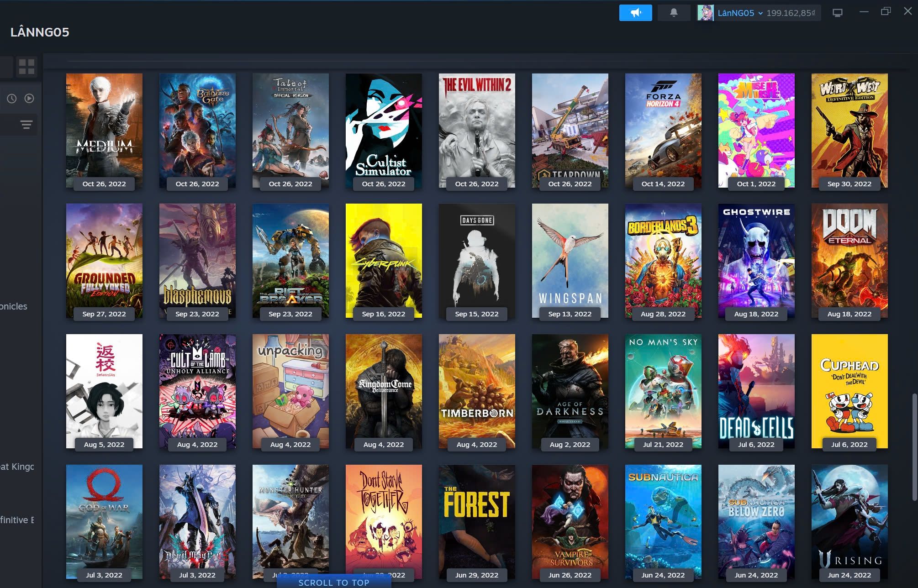Select Ghostwire Tokyo cover
The image size is (918, 588).
(x=756, y=261)
